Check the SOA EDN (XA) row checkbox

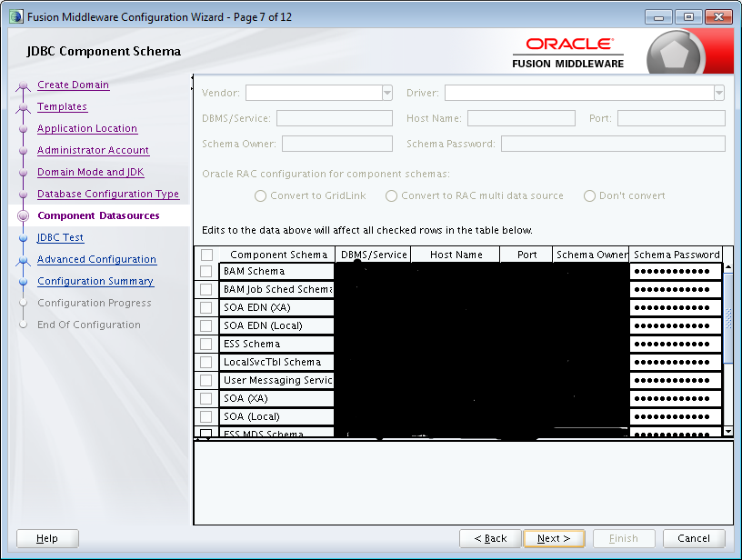(205, 307)
